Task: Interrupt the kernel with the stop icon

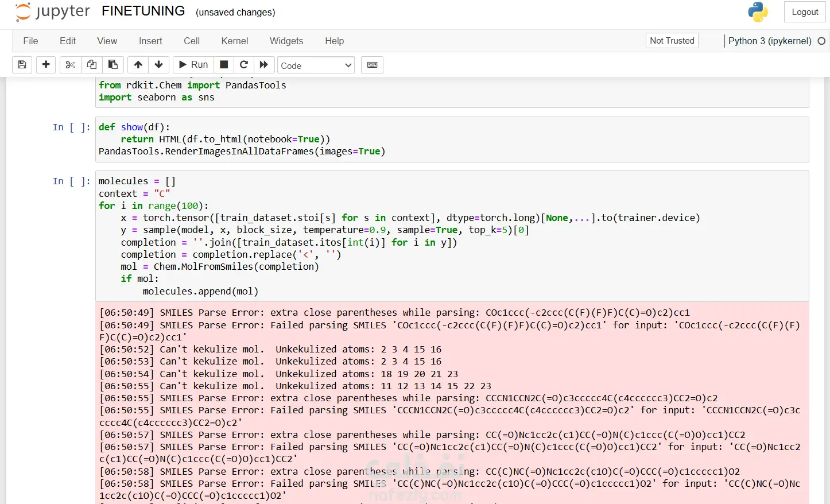Action: [224, 65]
